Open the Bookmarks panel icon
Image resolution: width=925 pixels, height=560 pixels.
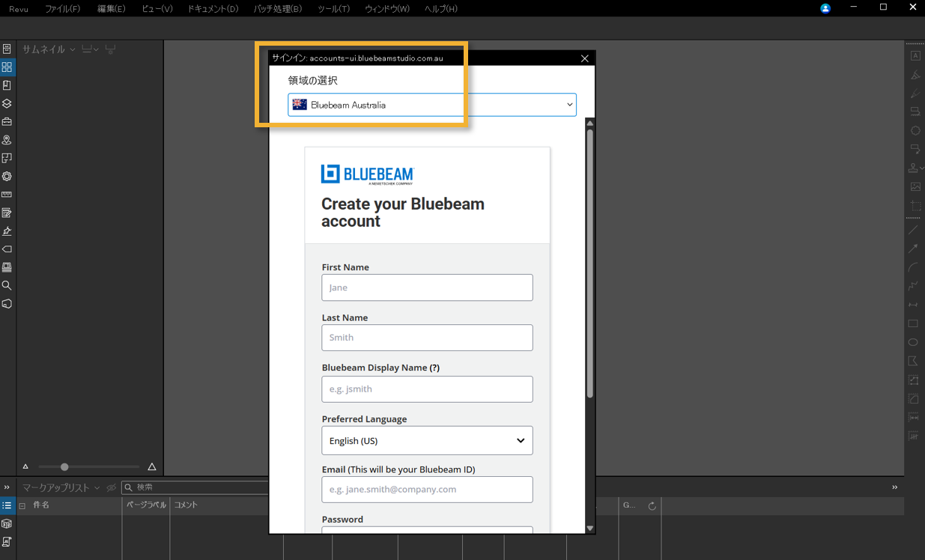coord(7,85)
